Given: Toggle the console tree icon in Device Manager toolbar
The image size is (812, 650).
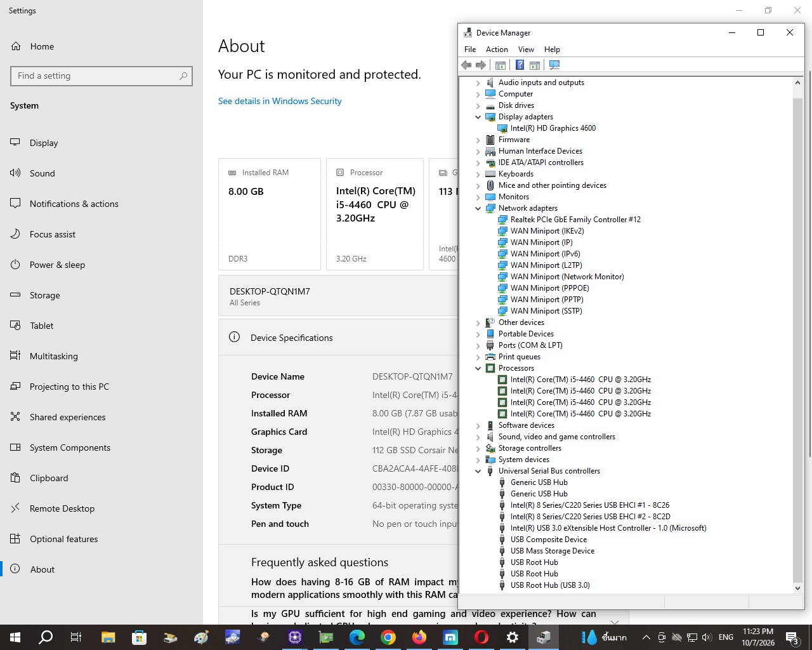Looking at the screenshot, I should tap(501, 65).
